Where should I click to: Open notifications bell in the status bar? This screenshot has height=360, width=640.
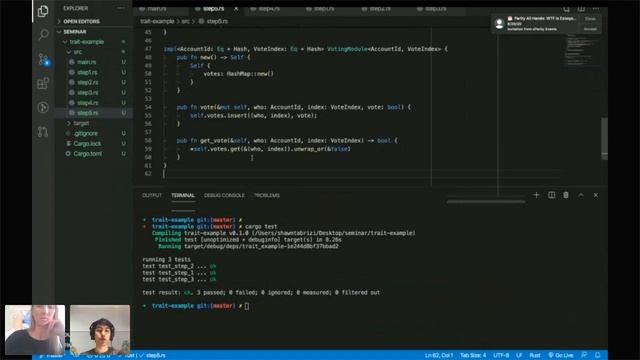pos(598,355)
